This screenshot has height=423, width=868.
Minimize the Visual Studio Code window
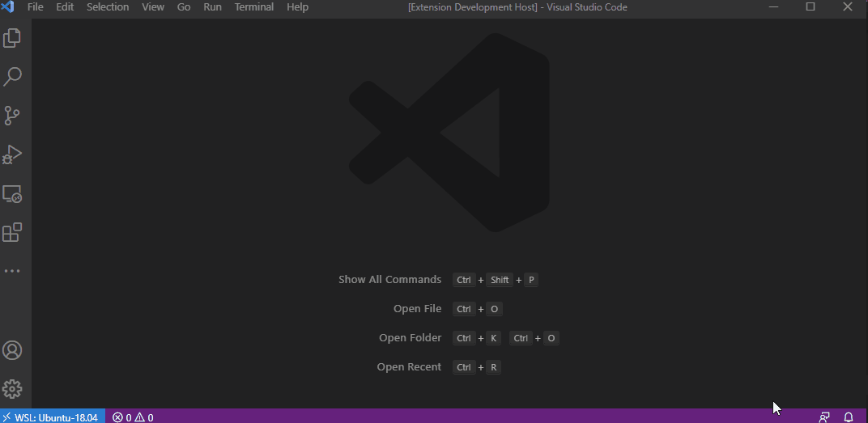coord(774,7)
